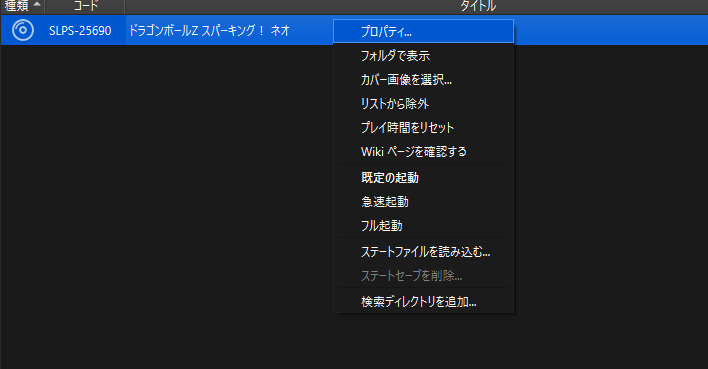Choose ステートファイルを読み込む...
The image size is (708, 369).
[424, 252]
